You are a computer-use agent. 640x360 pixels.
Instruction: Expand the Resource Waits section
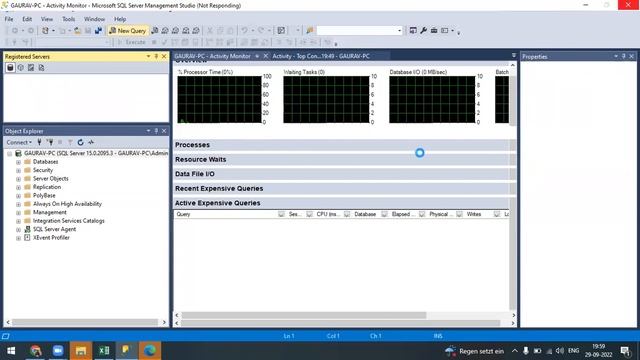(342, 160)
